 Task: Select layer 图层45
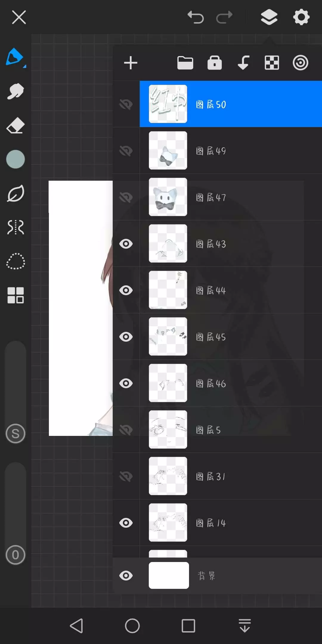tap(231, 337)
